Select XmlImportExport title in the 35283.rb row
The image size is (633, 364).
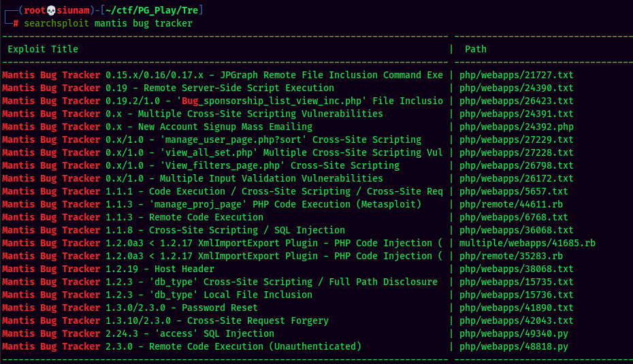pos(223,256)
